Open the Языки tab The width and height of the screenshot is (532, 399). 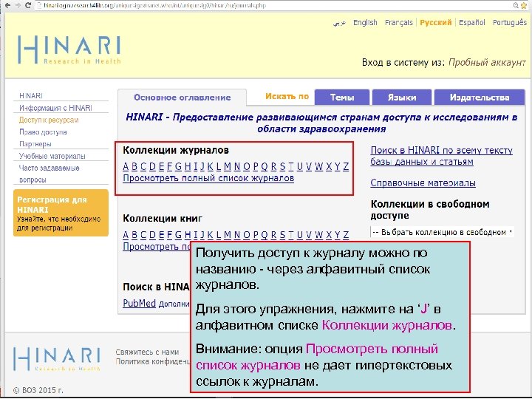coord(402,98)
